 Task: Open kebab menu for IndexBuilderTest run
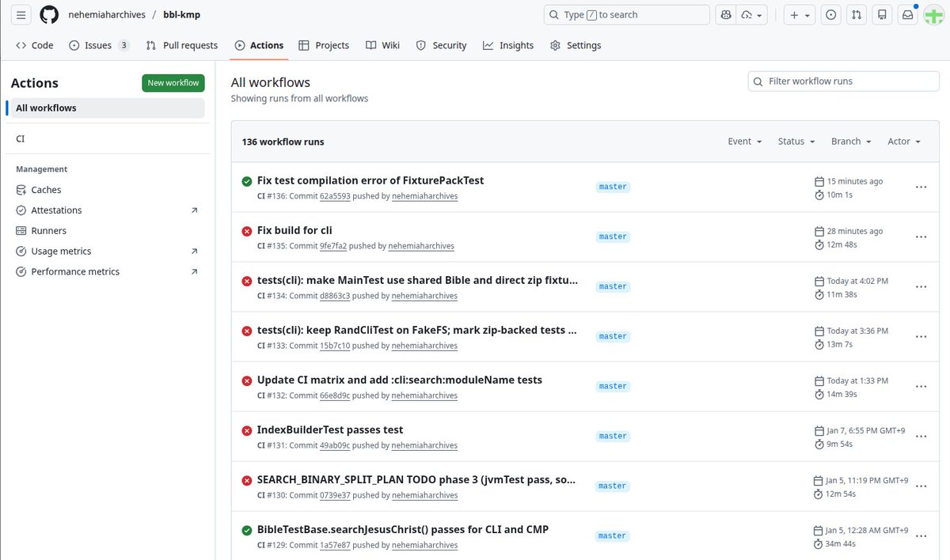point(921,437)
